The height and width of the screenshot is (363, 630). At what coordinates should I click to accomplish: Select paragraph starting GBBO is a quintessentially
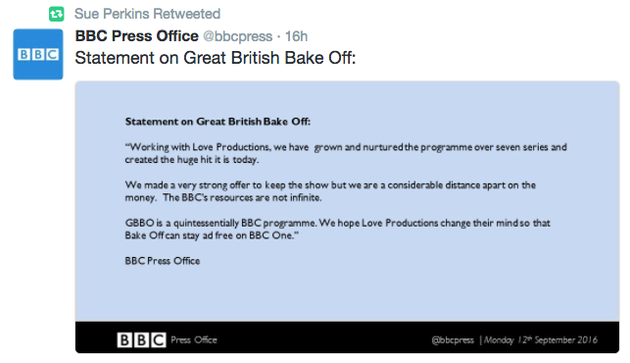coord(338,229)
